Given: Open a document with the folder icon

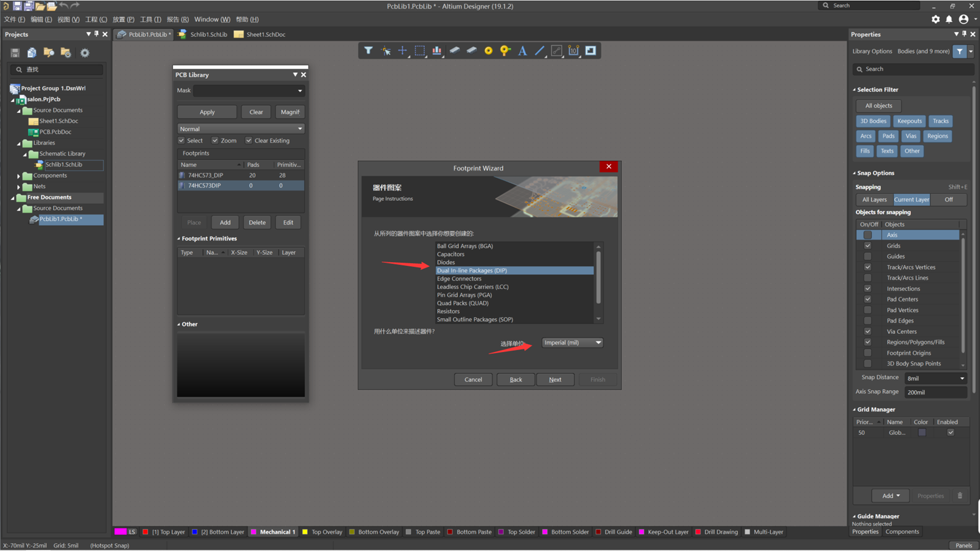Looking at the screenshot, I should pos(40,6).
